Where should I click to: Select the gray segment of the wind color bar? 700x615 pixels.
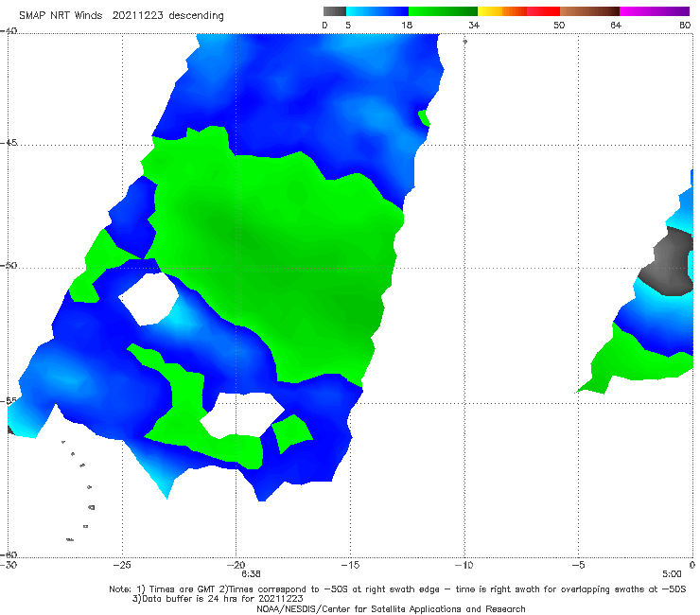tap(335, 11)
